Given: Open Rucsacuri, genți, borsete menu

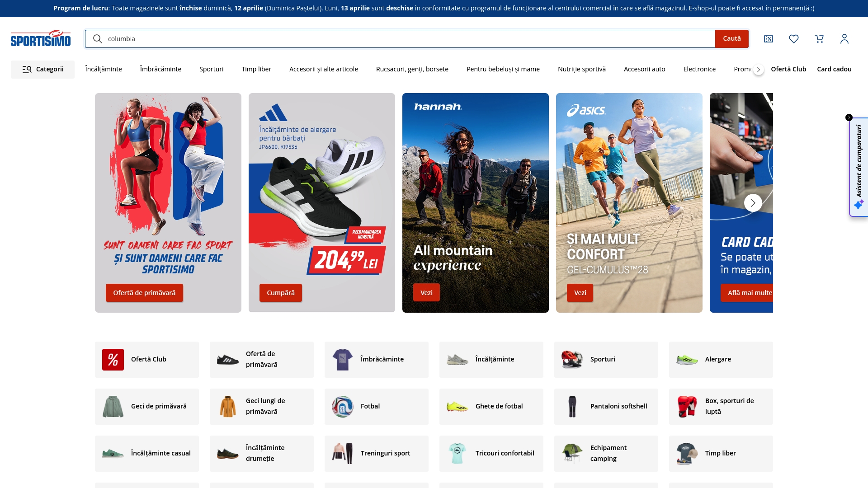Looking at the screenshot, I should coord(412,69).
